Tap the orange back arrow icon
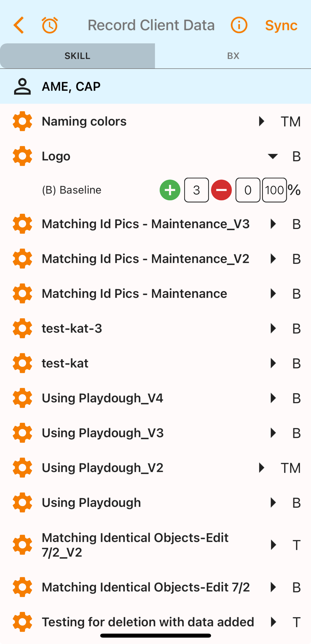Viewport: 311px width, 644px height. (x=19, y=25)
